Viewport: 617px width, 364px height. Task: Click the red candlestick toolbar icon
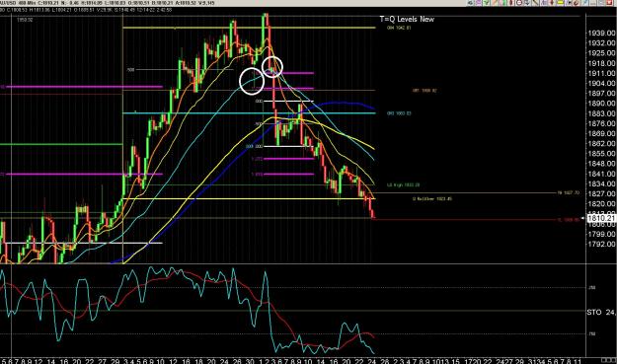511,2
